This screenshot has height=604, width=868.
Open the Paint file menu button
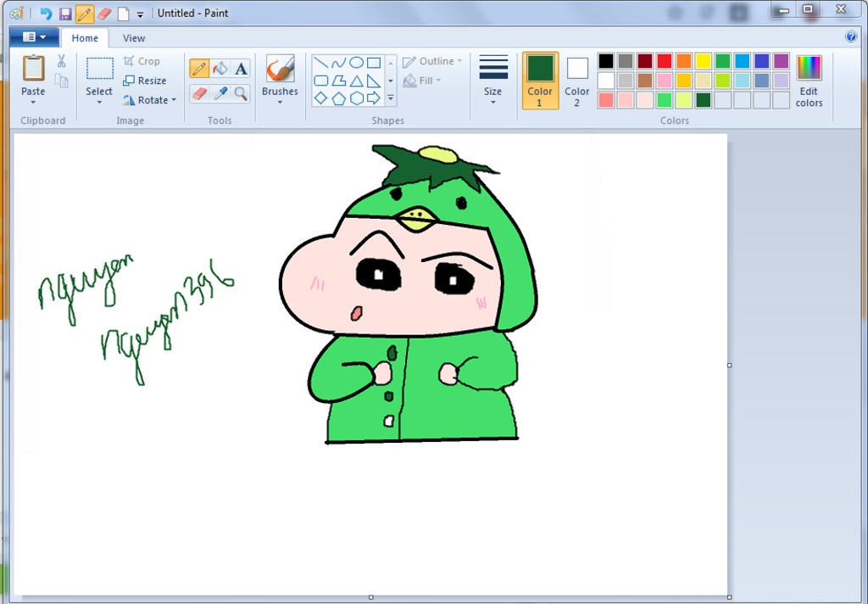(x=34, y=37)
